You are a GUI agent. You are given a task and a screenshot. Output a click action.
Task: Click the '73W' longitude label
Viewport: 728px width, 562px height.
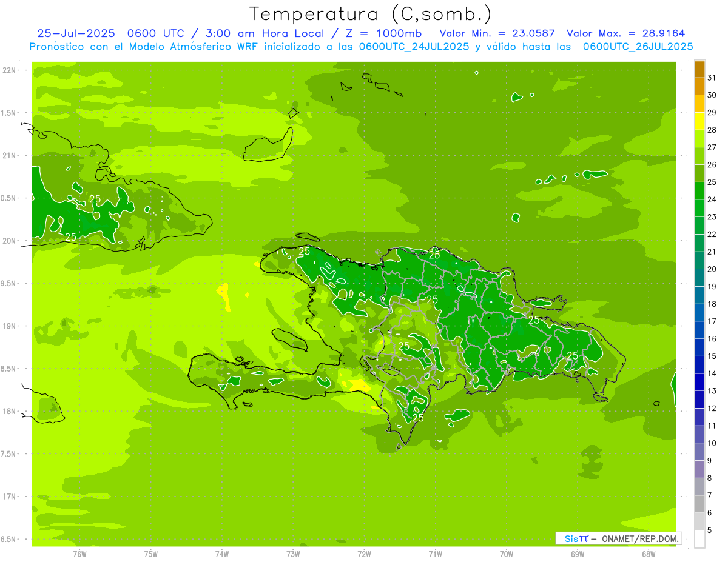[293, 554]
